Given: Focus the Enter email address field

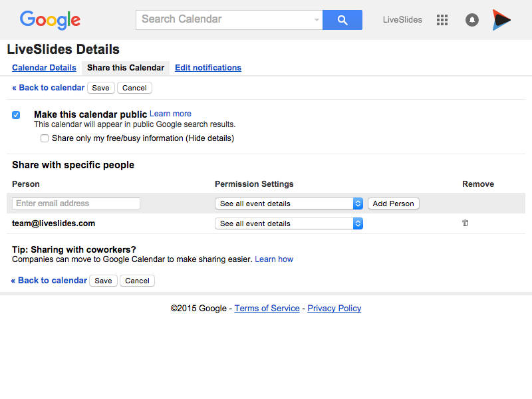Looking at the screenshot, I should (76, 203).
